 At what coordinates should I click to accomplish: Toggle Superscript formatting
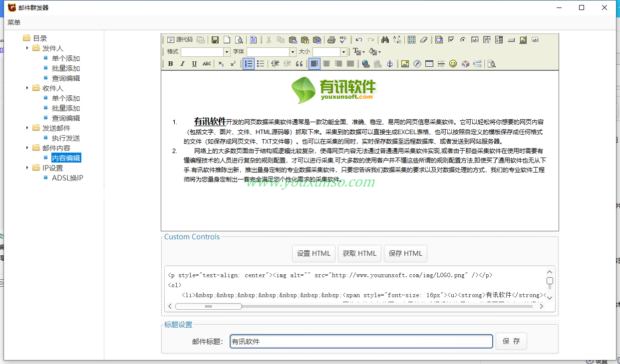click(x=233, y=64)
